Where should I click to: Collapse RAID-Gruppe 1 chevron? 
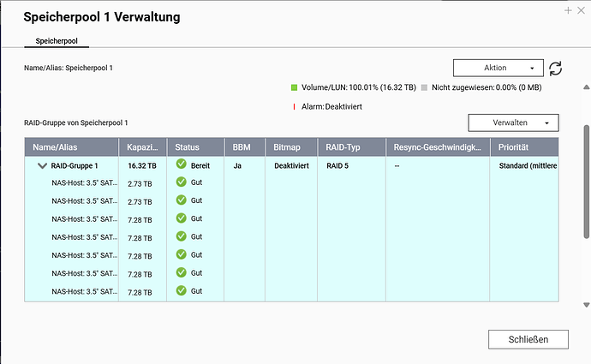click(41, 165)
